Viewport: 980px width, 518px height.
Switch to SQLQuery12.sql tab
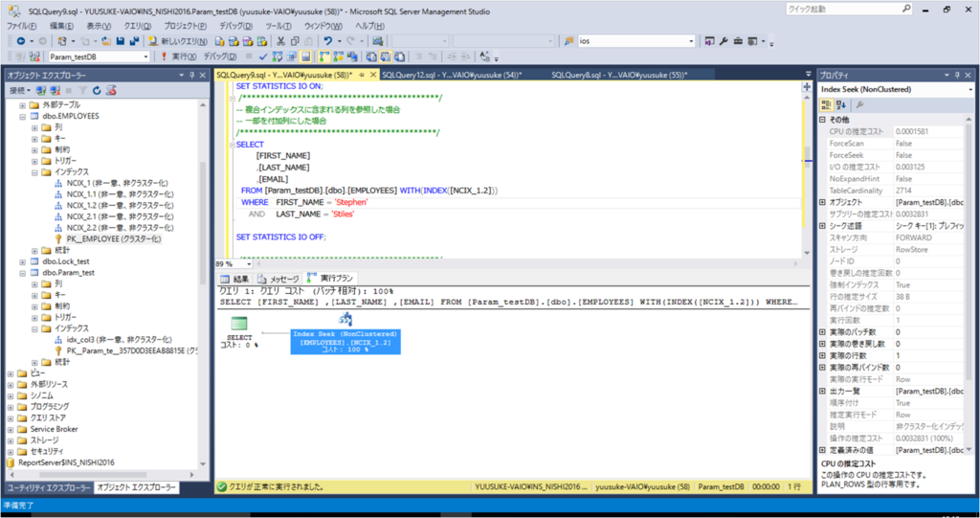(452, 75)
